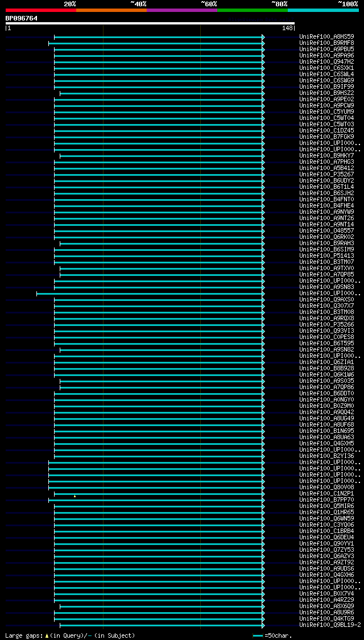Open the UniRef100_C6SWL4 hit

point(326,75)
